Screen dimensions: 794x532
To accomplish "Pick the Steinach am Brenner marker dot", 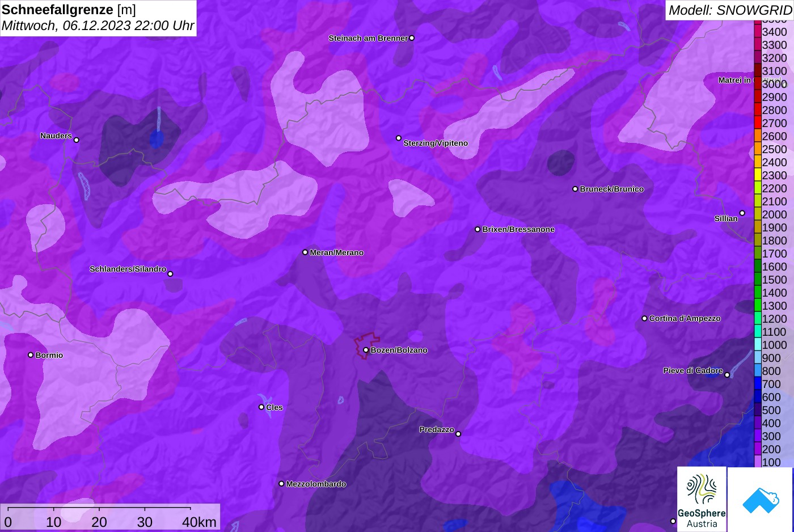I will pos(412,38).
